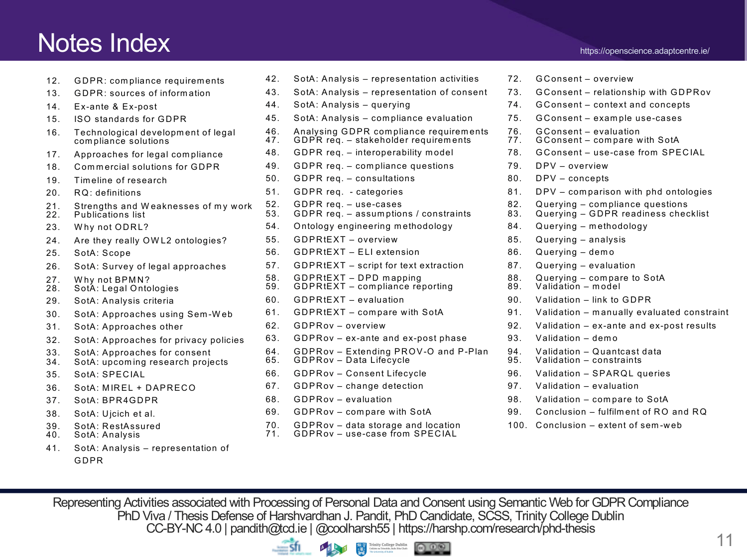Open the 'DPV – concepts' entry
The width and height of the screenshot is (747, 560).
coord(572,178)
